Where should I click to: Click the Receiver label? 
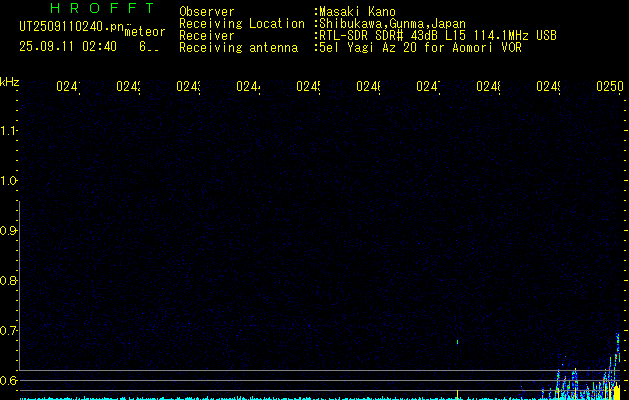[207, 36]
